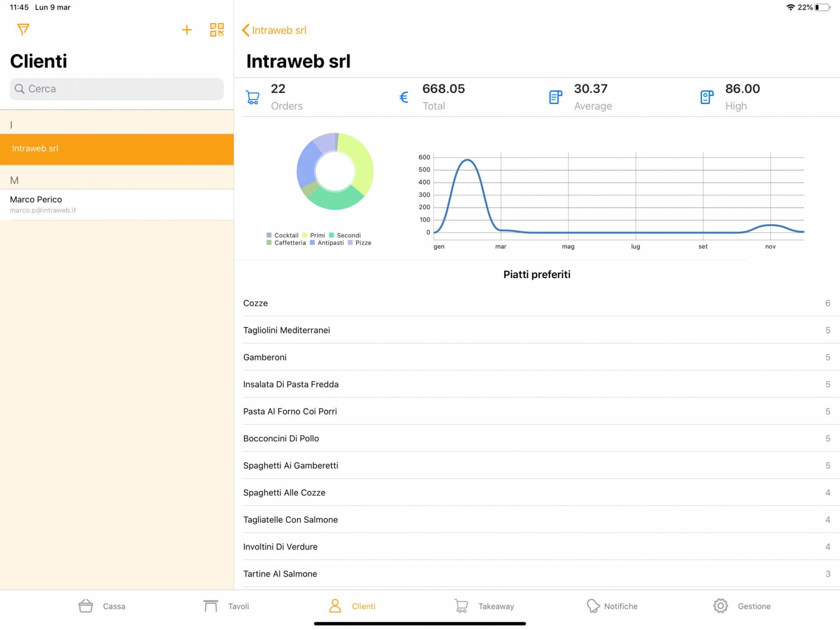Click Secondi legend swatch
This screenshot has width=840, height=630.
(x=331, y=235)
